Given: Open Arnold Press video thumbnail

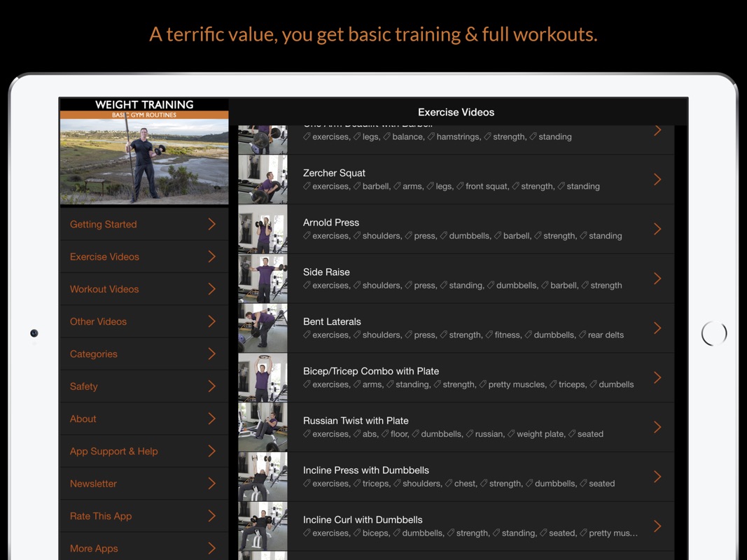Looking at the screenshot, I should click(x=263, y=229).
